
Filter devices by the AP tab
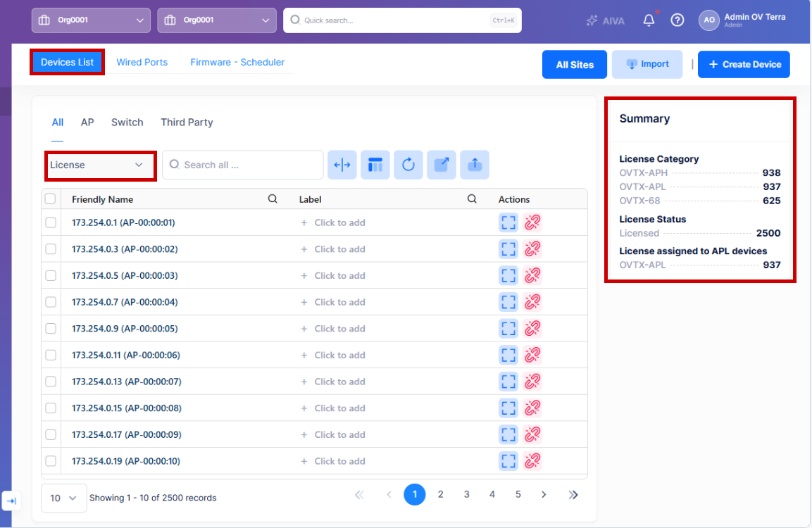87,122
